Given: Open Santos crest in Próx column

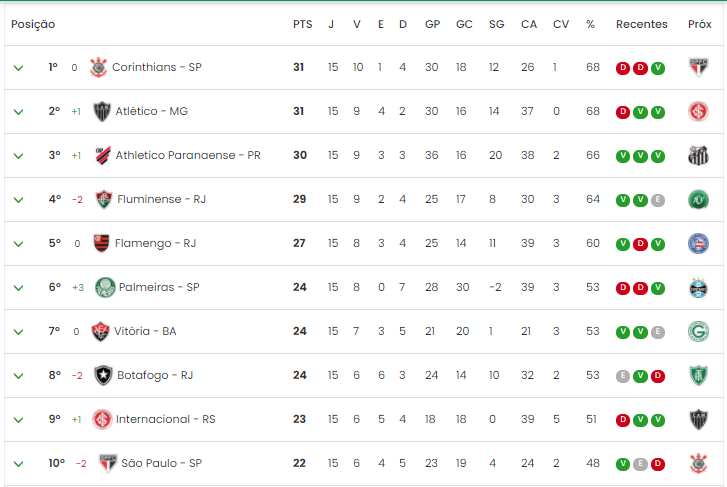Looking at the screenshot, I should (698, 156).
